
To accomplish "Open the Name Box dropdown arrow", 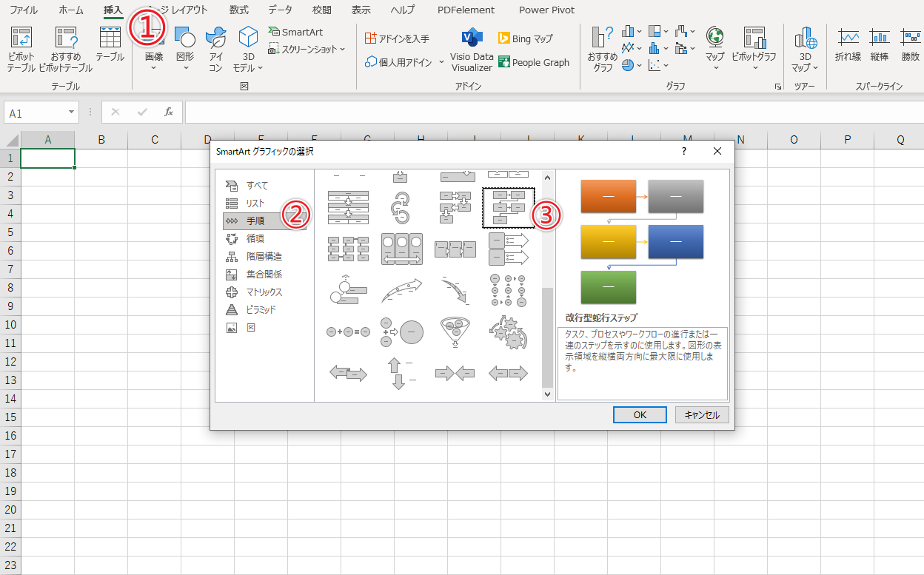I will tap(72, 112).
